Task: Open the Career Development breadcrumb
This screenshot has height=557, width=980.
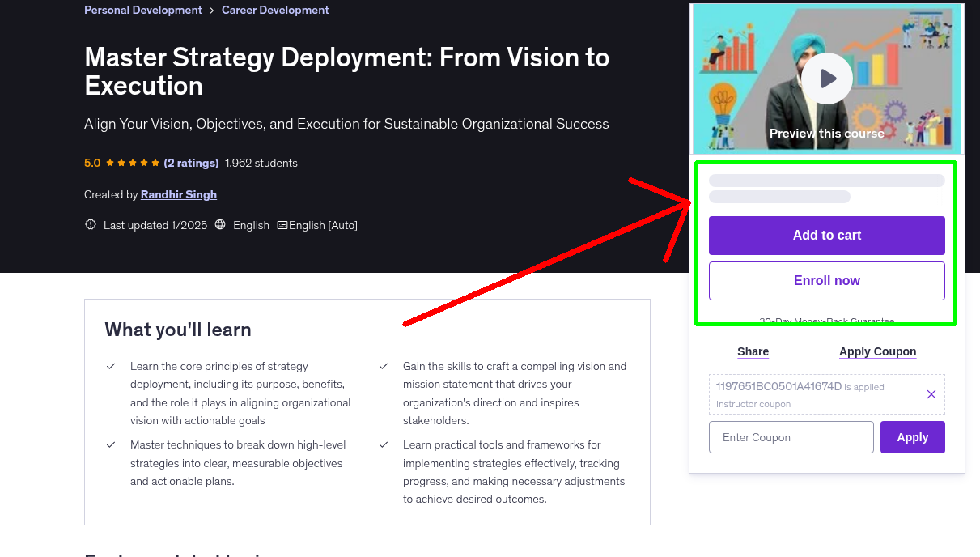Action: [275, 11]
